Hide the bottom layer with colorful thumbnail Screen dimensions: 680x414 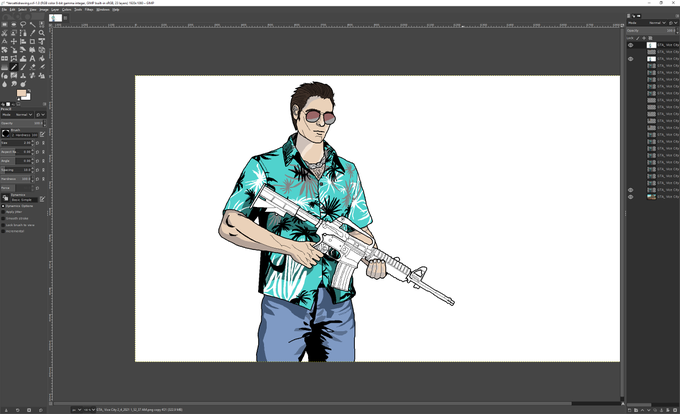pos(631,197)
